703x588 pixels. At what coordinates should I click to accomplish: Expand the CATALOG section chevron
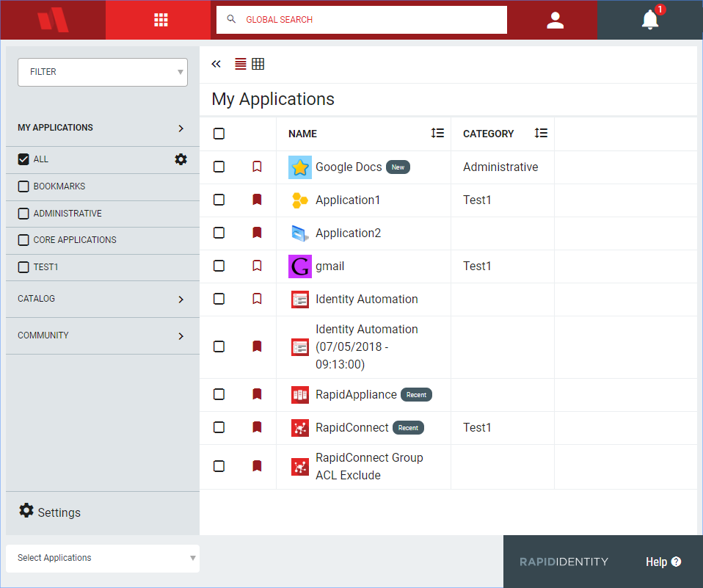click(x=181, y=300)
